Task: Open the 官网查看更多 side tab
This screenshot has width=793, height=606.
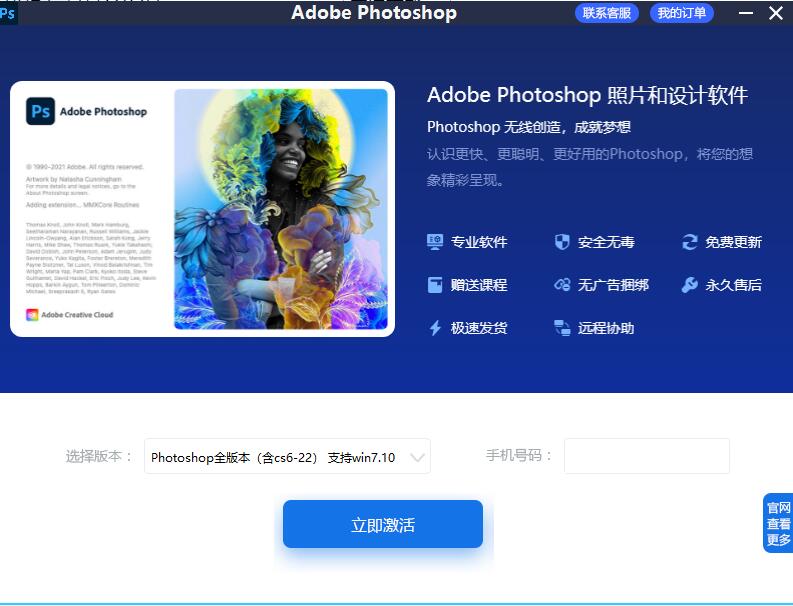Action: [778, 523]
